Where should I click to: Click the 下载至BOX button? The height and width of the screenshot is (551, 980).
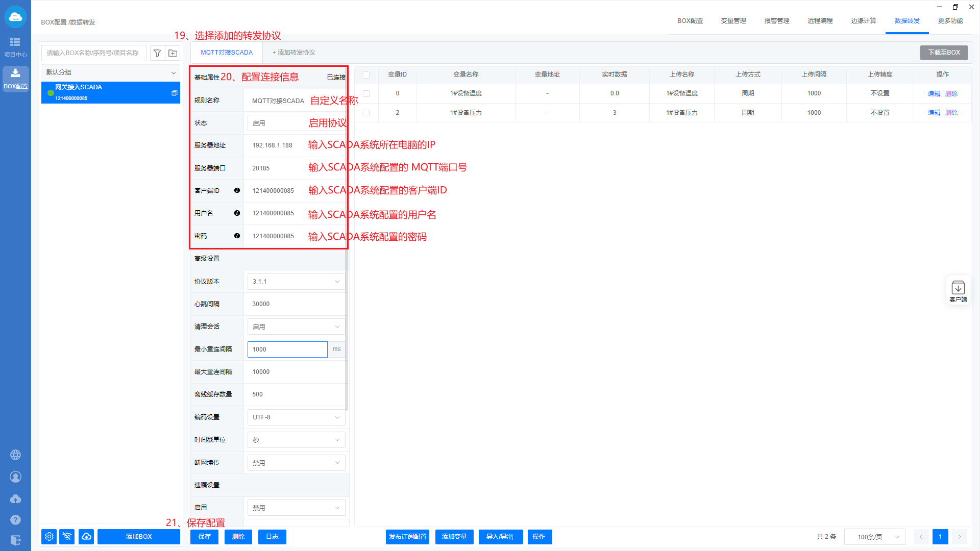point(943,53)
